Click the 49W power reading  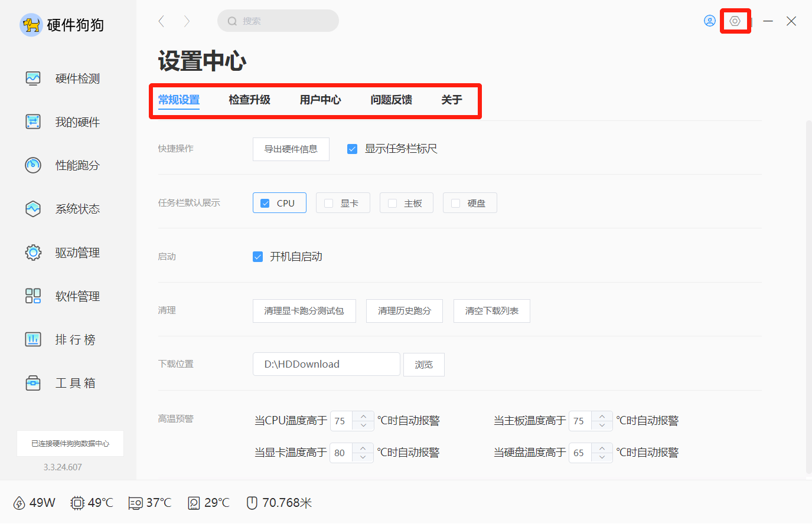click(x=42, y=503)
